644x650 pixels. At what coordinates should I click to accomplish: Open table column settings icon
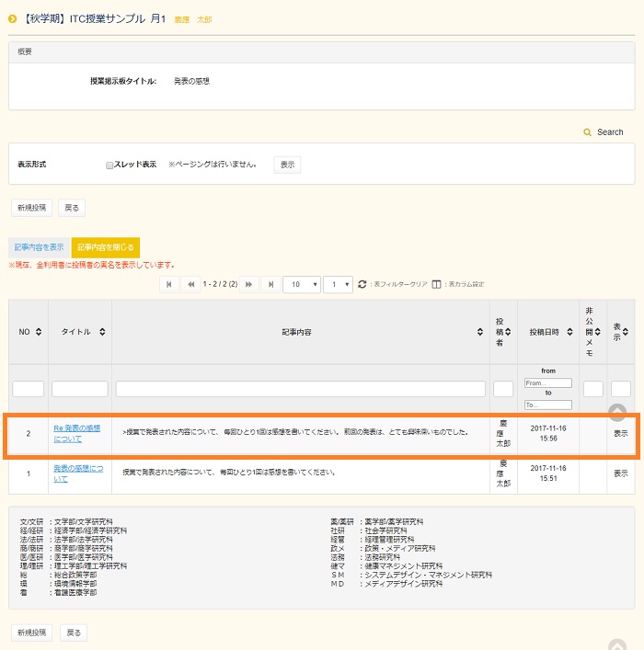(437, 285)
